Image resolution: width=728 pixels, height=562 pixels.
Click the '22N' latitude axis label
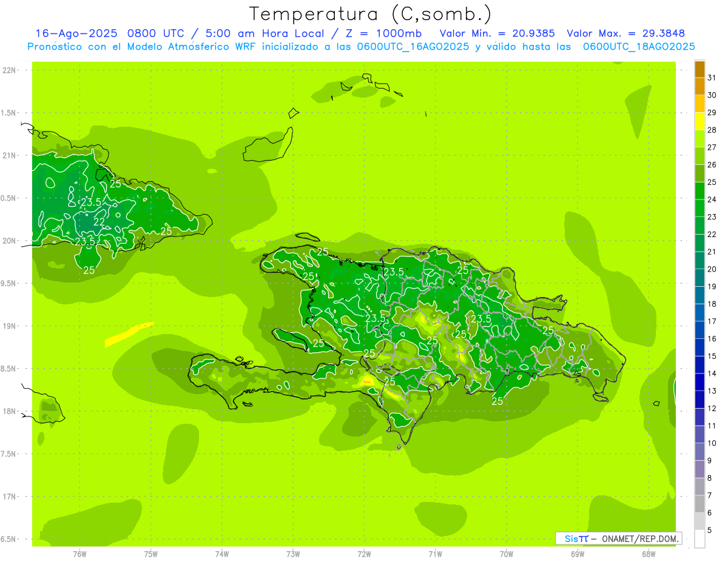point(10,70)
